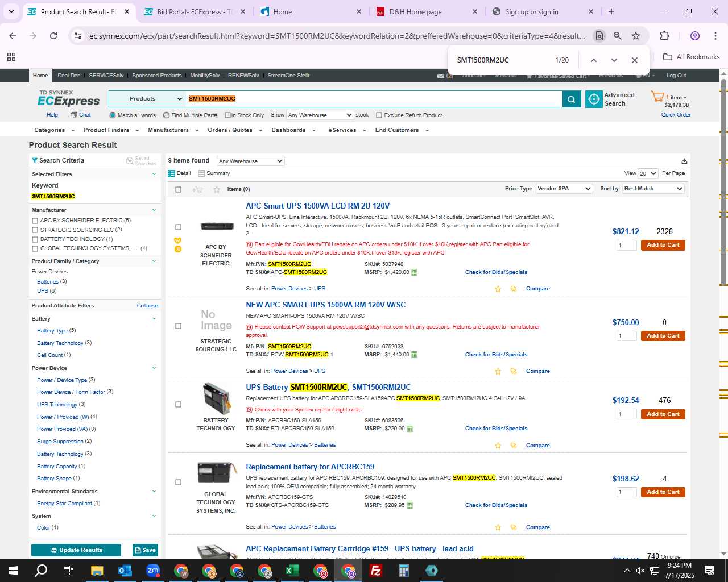Select Find Multiple Part# radio button

click(166, 115)
